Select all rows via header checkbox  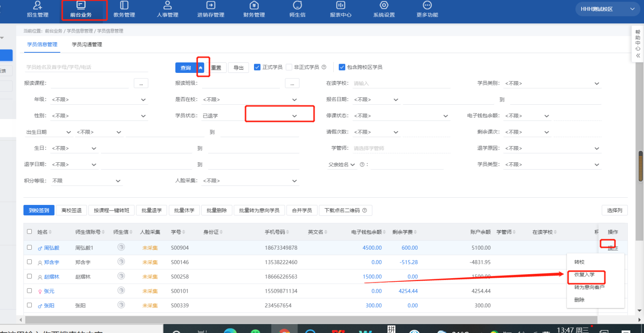(x=29, y=232)
